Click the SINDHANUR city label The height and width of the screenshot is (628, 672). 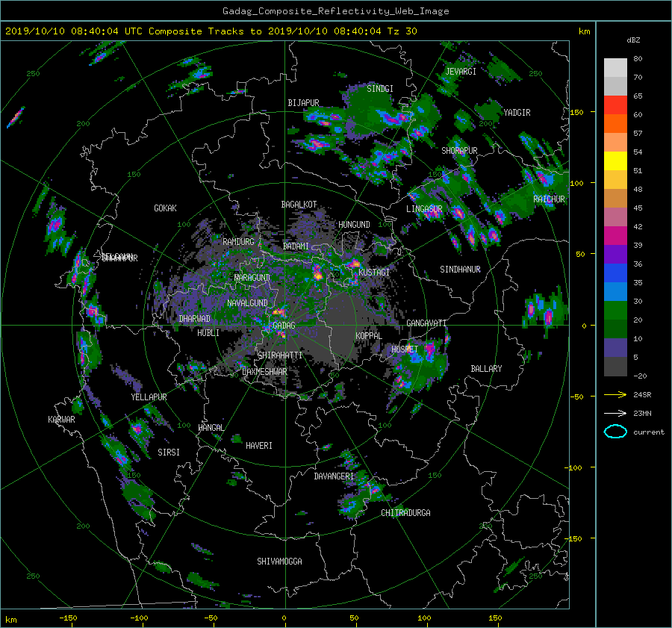460,270
